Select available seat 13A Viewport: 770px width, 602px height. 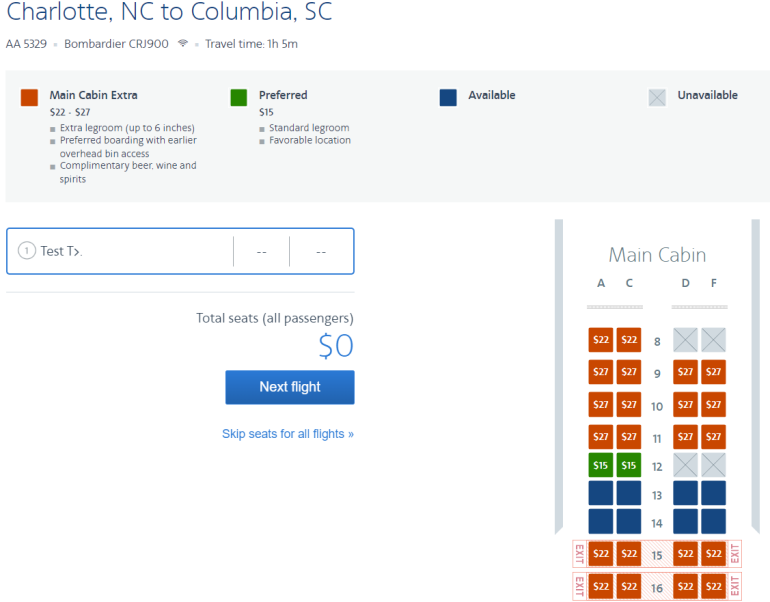(x=600, y=493)
